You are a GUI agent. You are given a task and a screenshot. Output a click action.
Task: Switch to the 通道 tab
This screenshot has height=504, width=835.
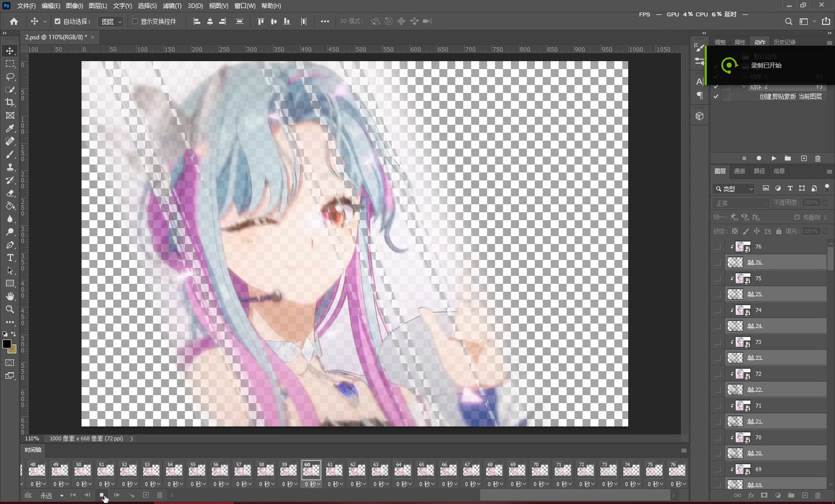point(740,171)
